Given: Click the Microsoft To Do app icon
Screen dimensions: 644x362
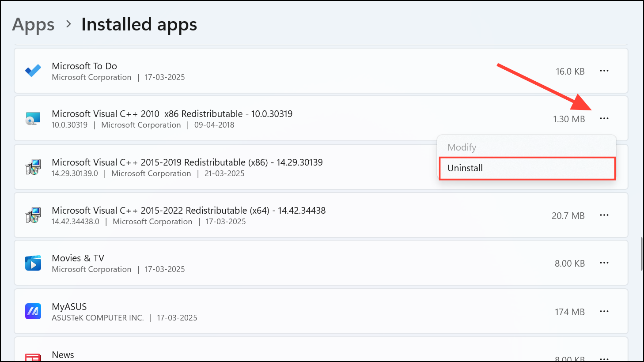Looking at the screenshot, I should point(33,71).
